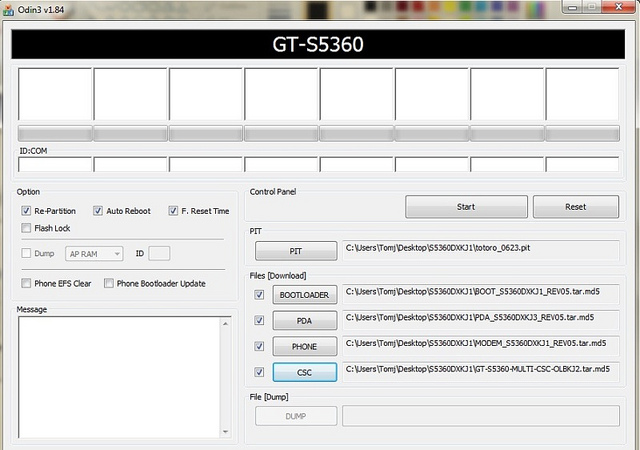Uncheck the PHONE file checkbox
Screen dimensions: 640x450
pyautogui.click(x=259, y=346)
